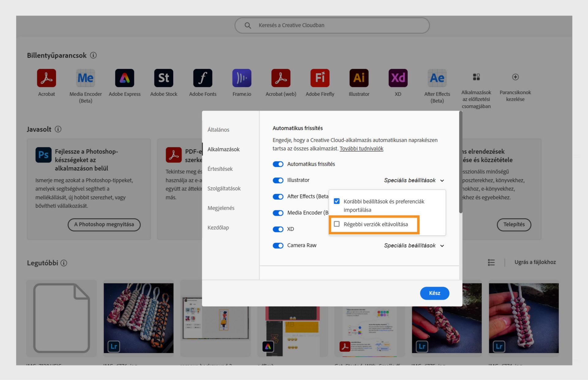Follow the További tudnivalók link

pyautogui.click(x=361, y=149)
